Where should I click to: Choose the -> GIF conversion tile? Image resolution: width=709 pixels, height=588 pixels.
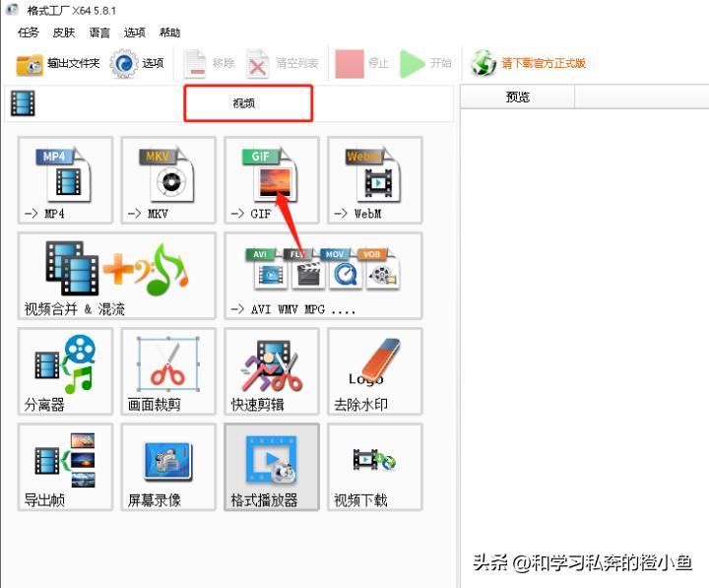(x=272, y=180)
